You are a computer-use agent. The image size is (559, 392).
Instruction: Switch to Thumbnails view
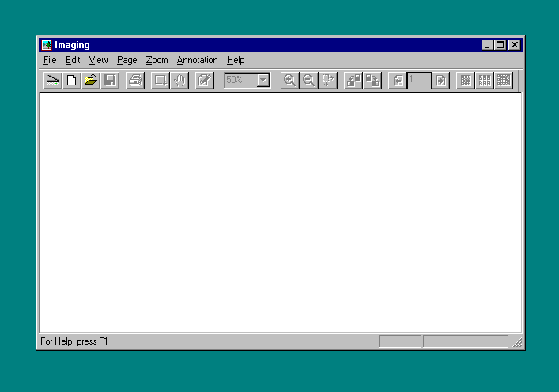[485, 80]
